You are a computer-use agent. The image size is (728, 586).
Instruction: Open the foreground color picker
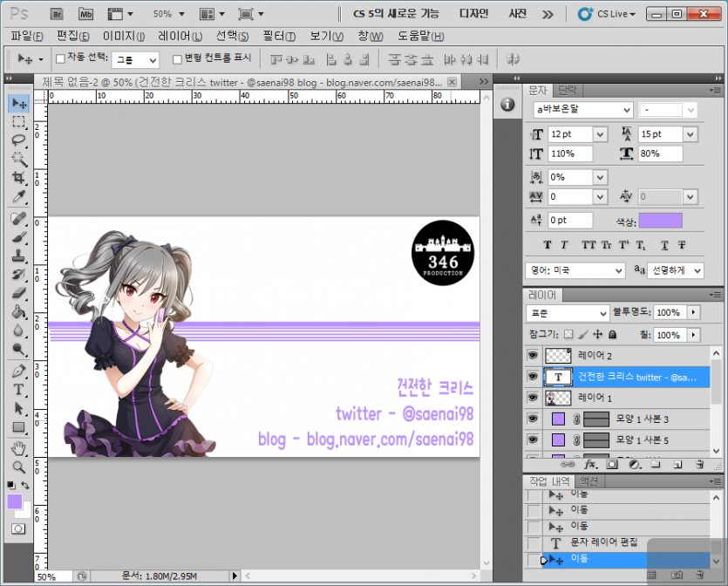(x=15, y=501)
